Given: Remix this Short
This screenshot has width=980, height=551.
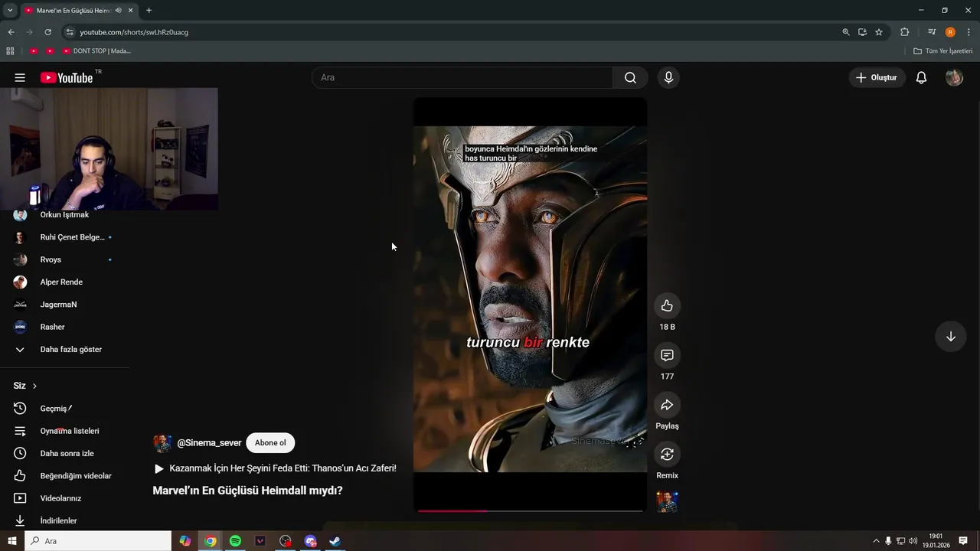Looking at the screenshot, I should coord(667,455).
